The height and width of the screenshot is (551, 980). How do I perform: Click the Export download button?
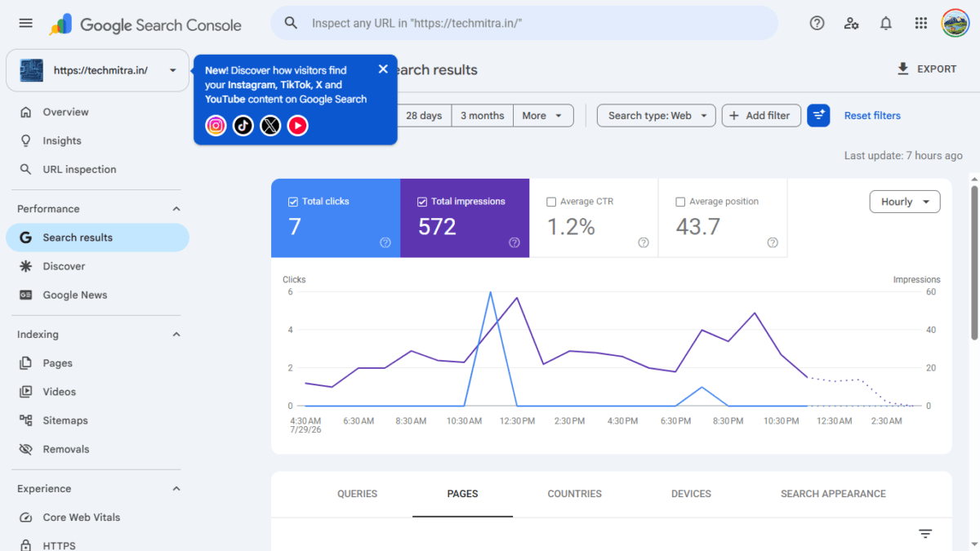point(926,69)
